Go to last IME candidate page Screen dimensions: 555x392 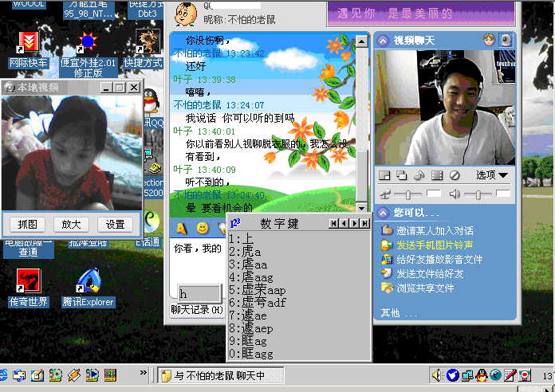click(365, 223)
